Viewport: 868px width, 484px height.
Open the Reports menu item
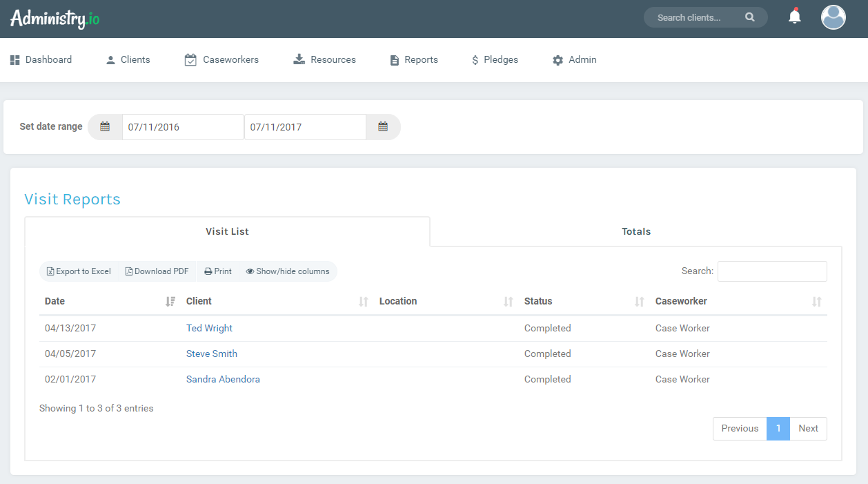click(414, 60)
